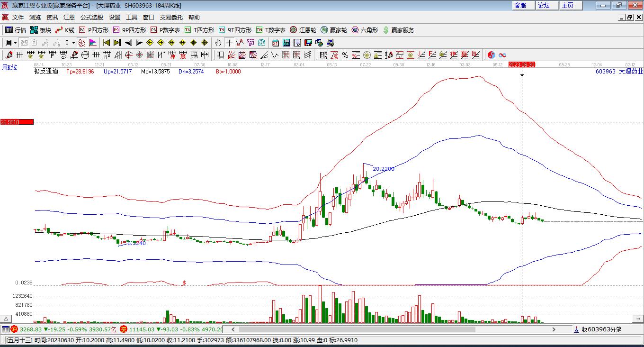The image size is (644, 347).
Task: Open the 设置 menu
Action: click(115, 17)
